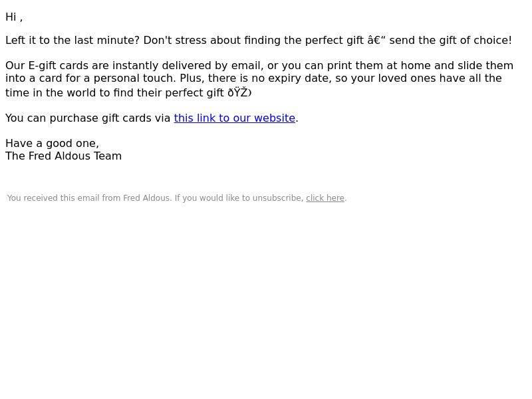Click the 'You received this email from Fred Aldous' text
532x399 pixels.
pos(89,198)
